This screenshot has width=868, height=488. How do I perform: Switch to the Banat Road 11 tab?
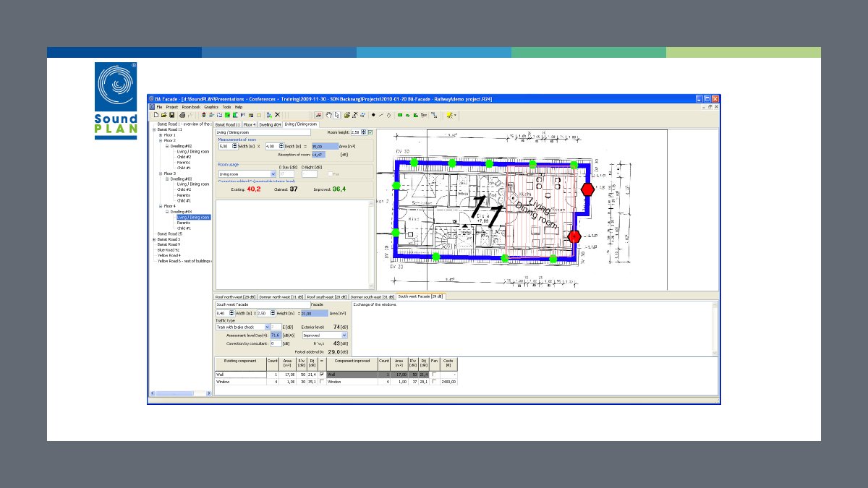click(227, 124)
